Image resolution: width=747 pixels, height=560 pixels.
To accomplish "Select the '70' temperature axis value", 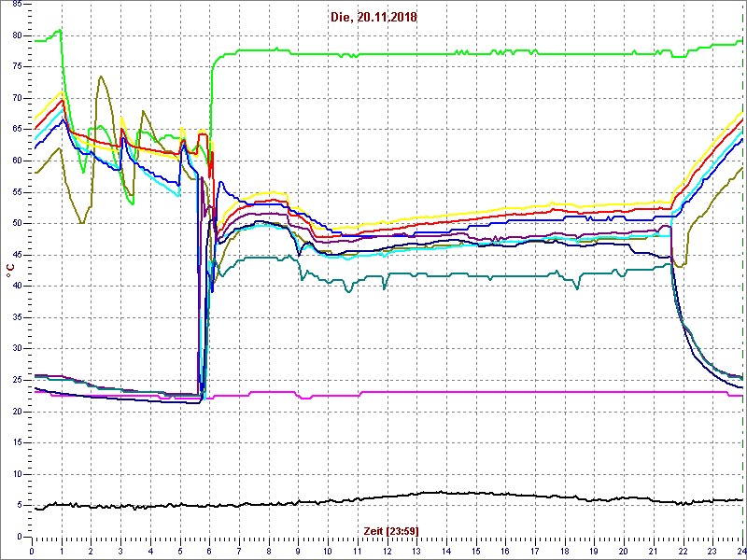I will pyautogui.click(x=17, y=99).
